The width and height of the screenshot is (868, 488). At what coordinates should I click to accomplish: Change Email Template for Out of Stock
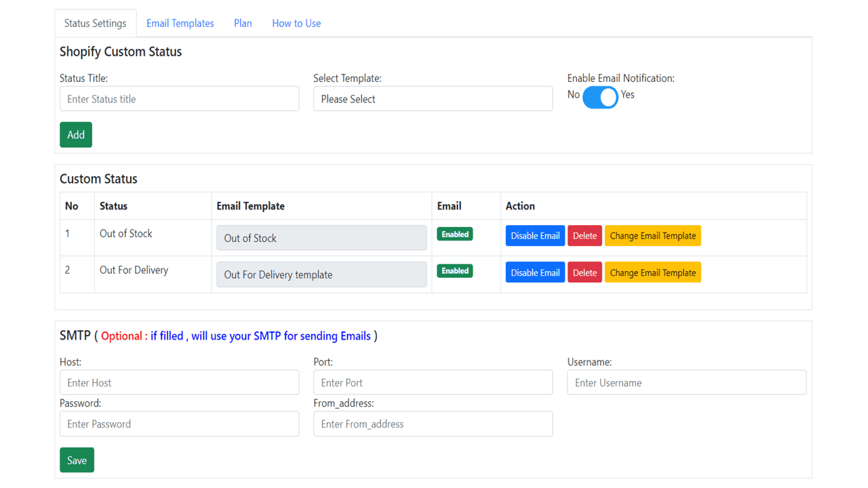652,235
